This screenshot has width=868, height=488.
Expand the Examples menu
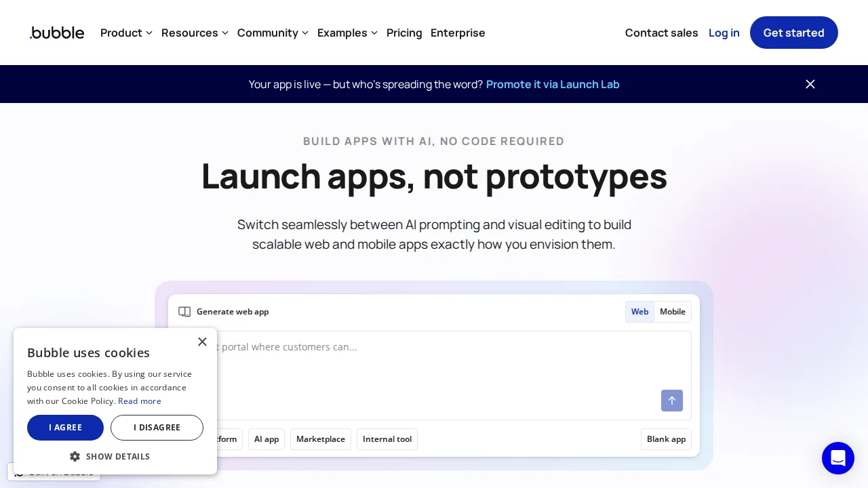348,33
